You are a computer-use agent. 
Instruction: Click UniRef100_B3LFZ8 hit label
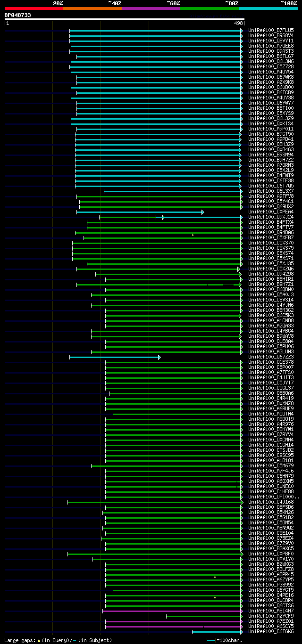(271, 570)
